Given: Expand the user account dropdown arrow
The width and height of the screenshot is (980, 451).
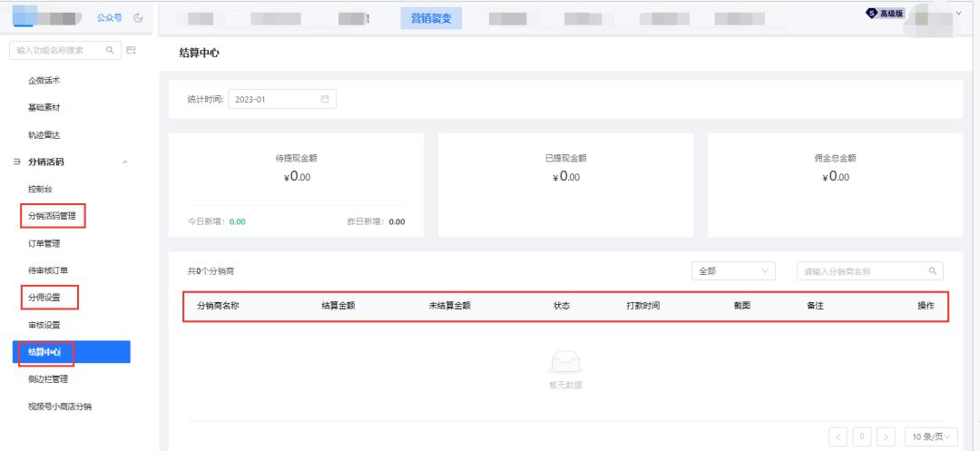Looking at the screenshot, I should (959, 13).
